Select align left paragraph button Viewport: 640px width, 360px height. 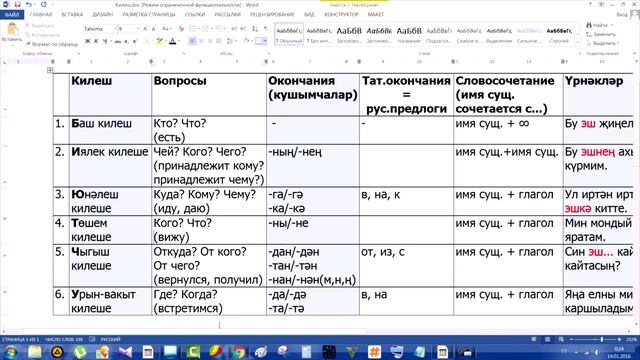(192, 41)
